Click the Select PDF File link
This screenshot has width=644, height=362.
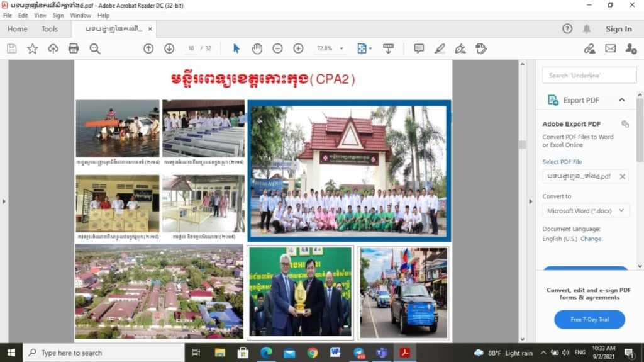562,162
